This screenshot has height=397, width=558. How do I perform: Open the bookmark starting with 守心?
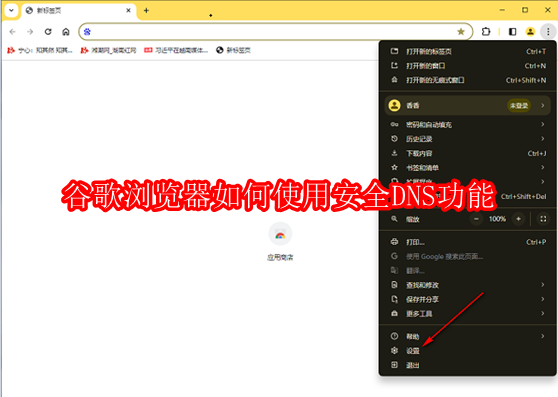[40, 51]
